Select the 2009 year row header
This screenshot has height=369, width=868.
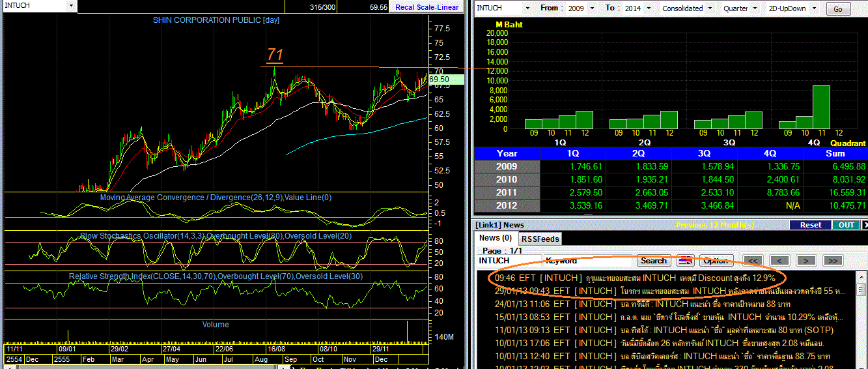507,166
